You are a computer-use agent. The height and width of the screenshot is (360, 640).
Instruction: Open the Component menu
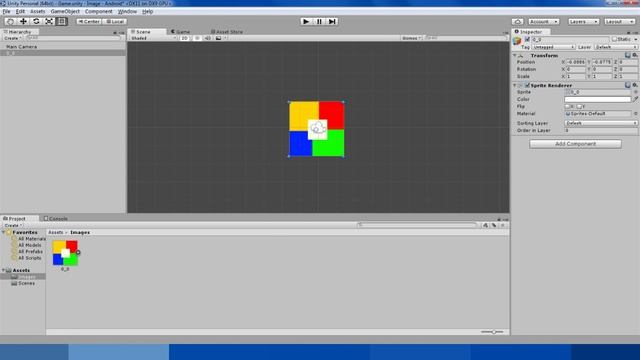pos(98,11)
